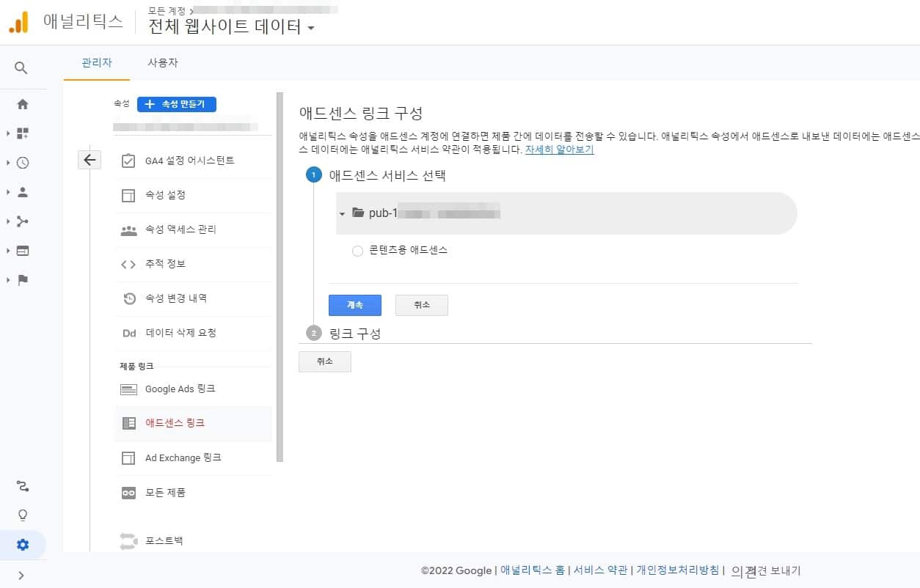Open Acquisition branching icon in sidebar

(x=23, y=221)
